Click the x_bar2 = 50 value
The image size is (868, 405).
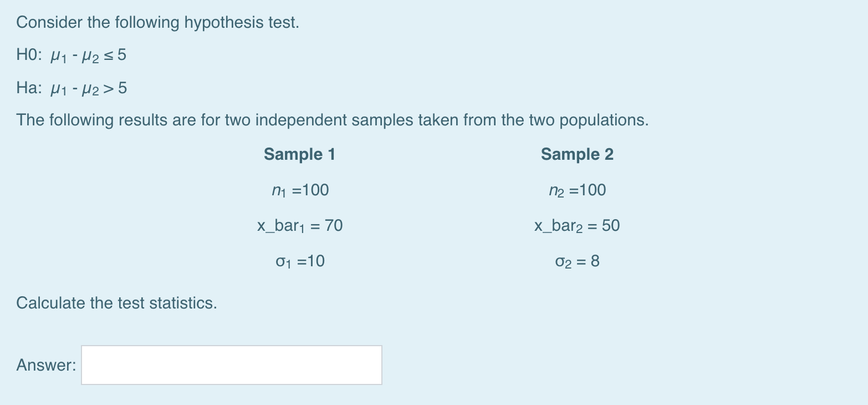tap(576, 225)
